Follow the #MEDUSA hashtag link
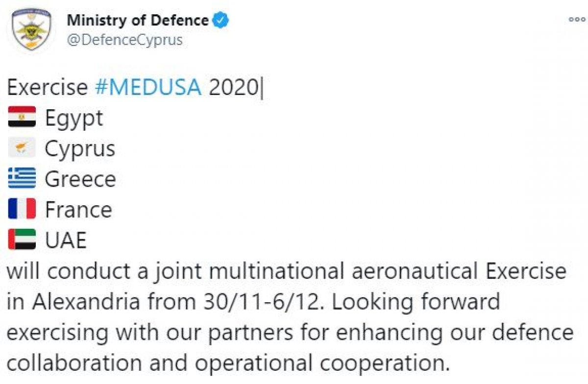 pyautogui.click(x=147, y=88)
